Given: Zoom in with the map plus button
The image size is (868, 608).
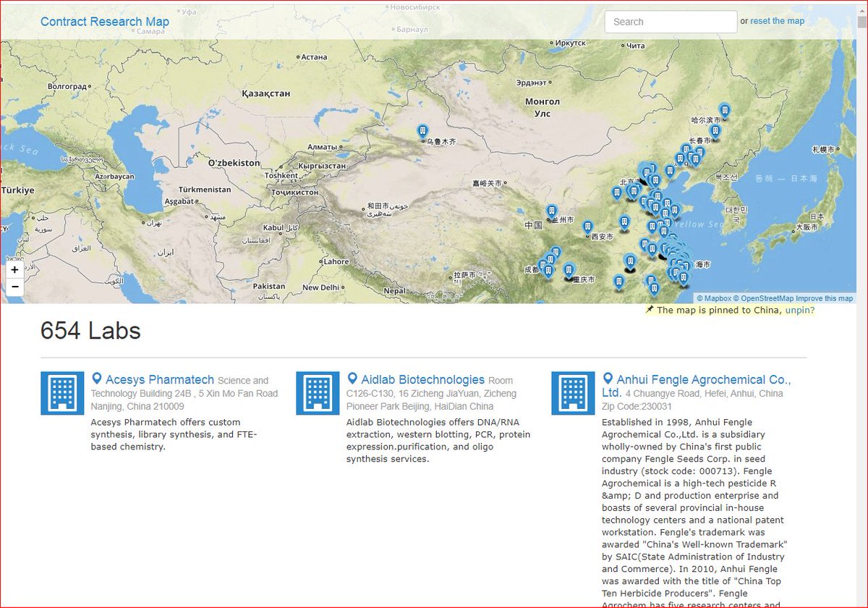Looking at the screenshot, I should tap(14, 270).
